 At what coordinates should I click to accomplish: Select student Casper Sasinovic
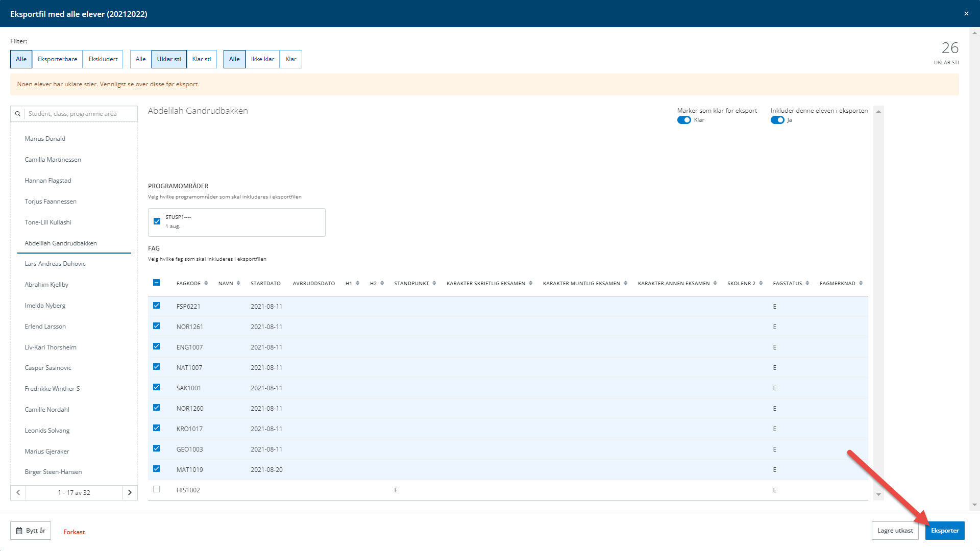[48, 368]
